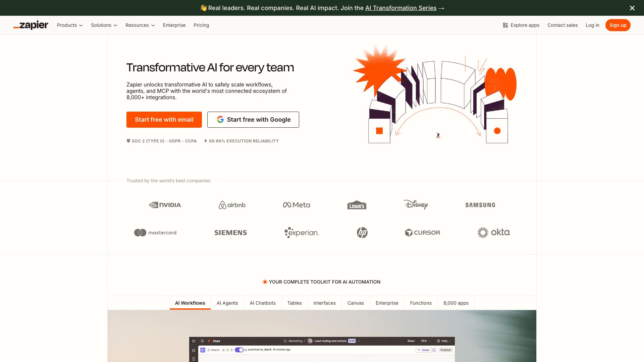Select the lightning bolt Zaps icon
The image size is (644, 362).
[209, 341]
